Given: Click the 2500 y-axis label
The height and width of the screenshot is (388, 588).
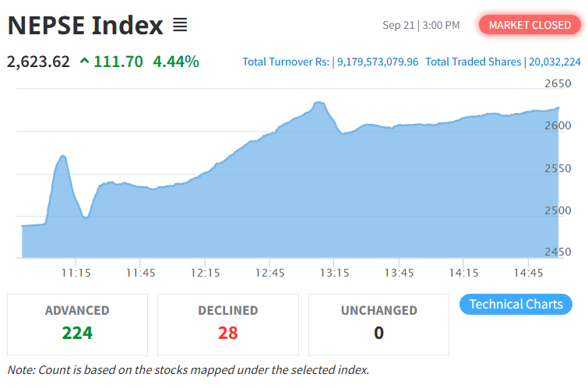Looking at the screenshot, I should (x=558, y=210).
